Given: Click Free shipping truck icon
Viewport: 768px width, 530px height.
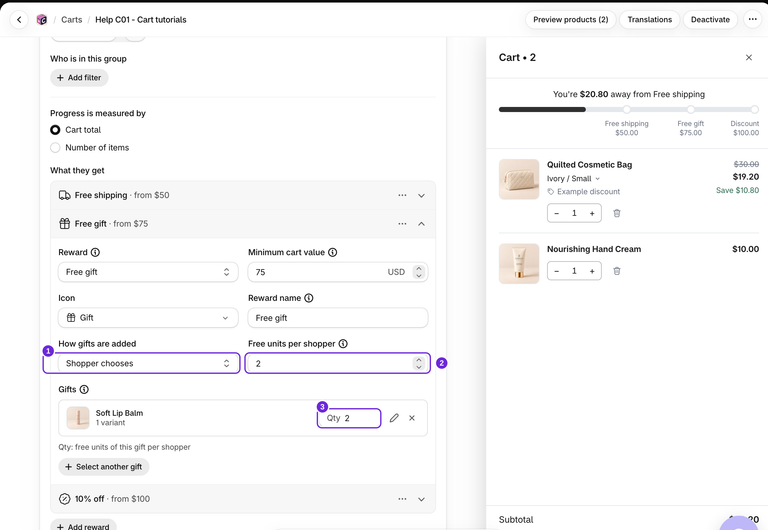Looking at the screenshot, I should [x=65, y=195].
